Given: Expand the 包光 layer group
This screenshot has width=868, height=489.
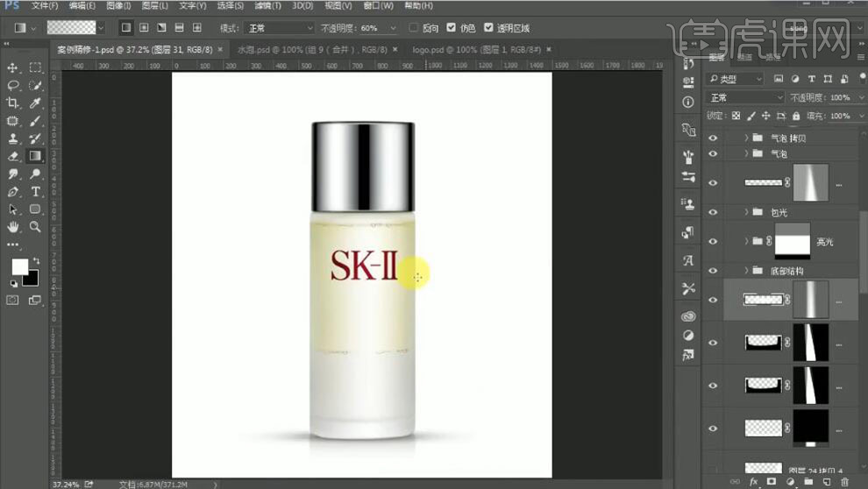Looking at the screenshot, I should click(x=747, y=212).
